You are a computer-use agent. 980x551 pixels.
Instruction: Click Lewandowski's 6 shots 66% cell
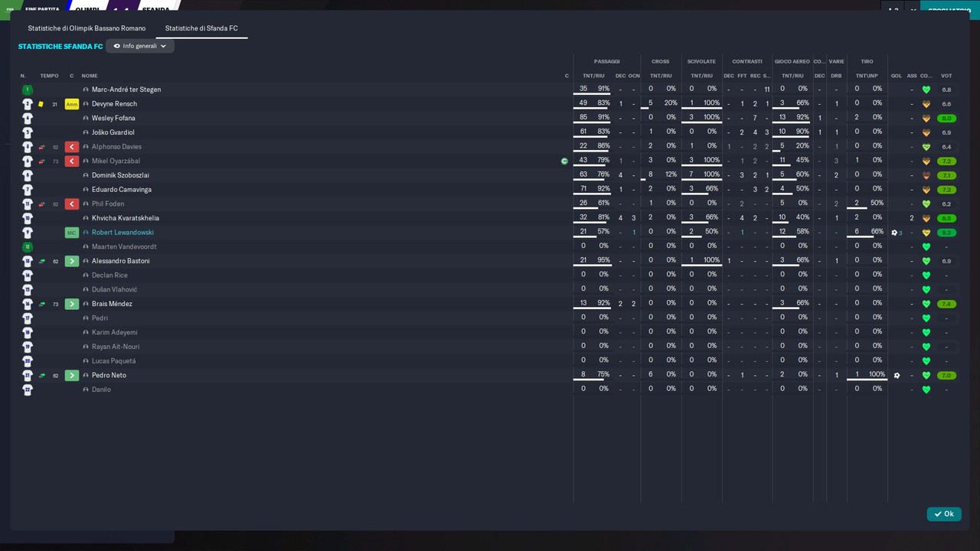pos(867,232)
